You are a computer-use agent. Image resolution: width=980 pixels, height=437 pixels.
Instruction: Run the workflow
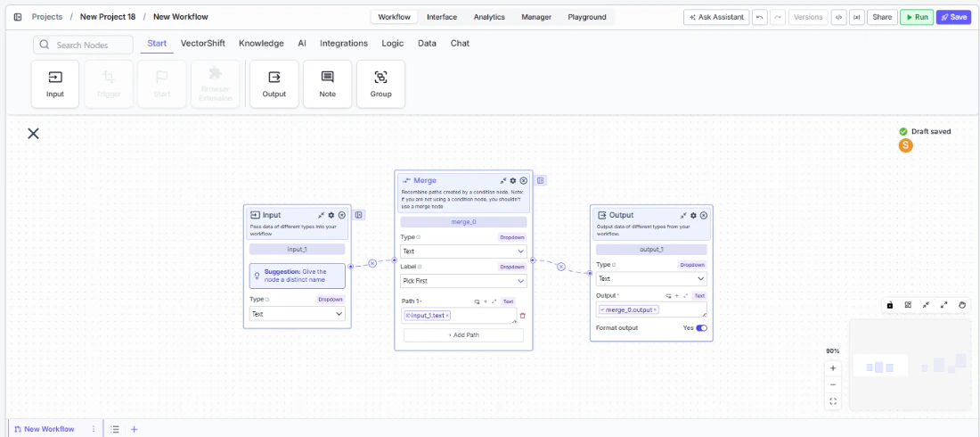tap(917, 17)
